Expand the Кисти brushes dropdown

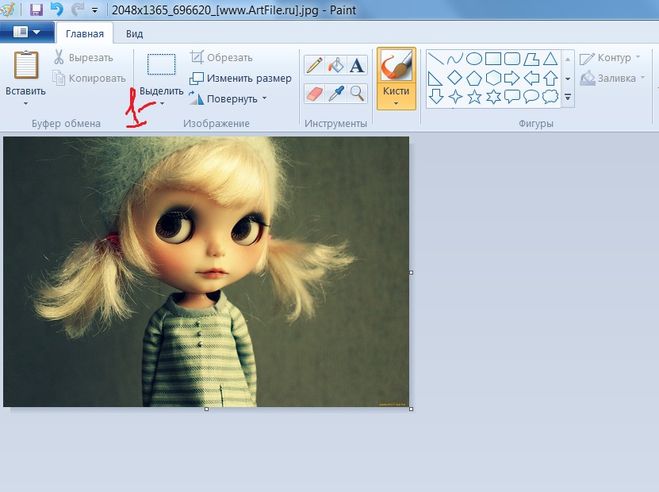pos(397,103)
